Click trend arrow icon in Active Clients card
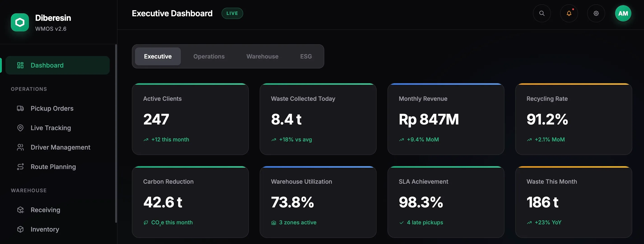 pos(146,140)
